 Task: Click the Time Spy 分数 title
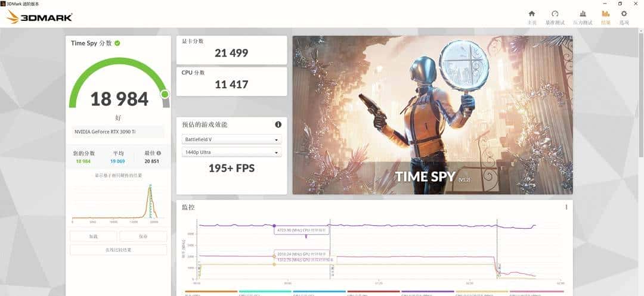91,43
